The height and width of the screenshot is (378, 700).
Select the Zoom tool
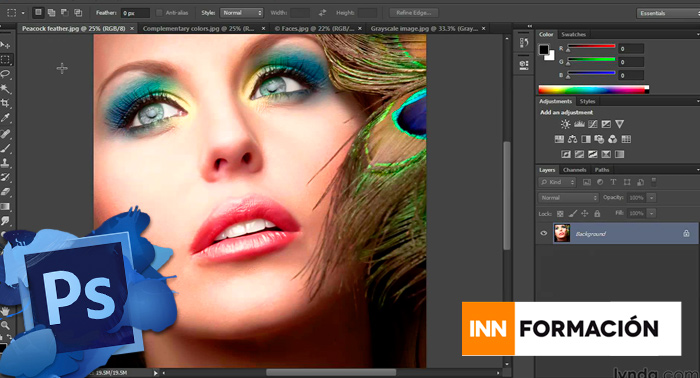[5, 325]
